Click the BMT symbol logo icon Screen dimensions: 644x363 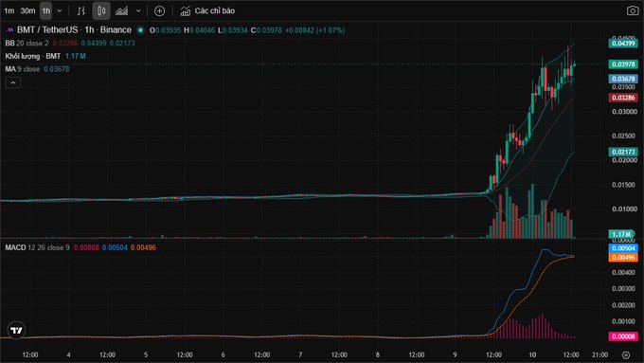tap(9, 30)
